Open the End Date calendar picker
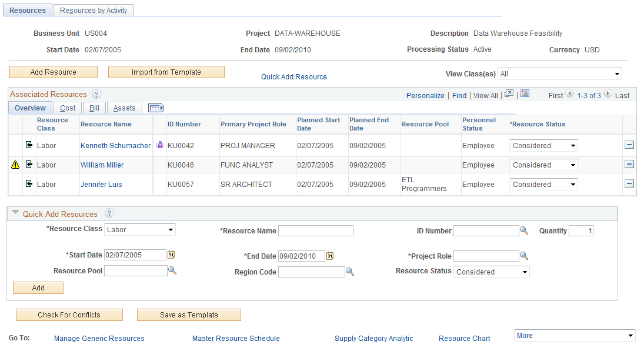 pos(330,256)
